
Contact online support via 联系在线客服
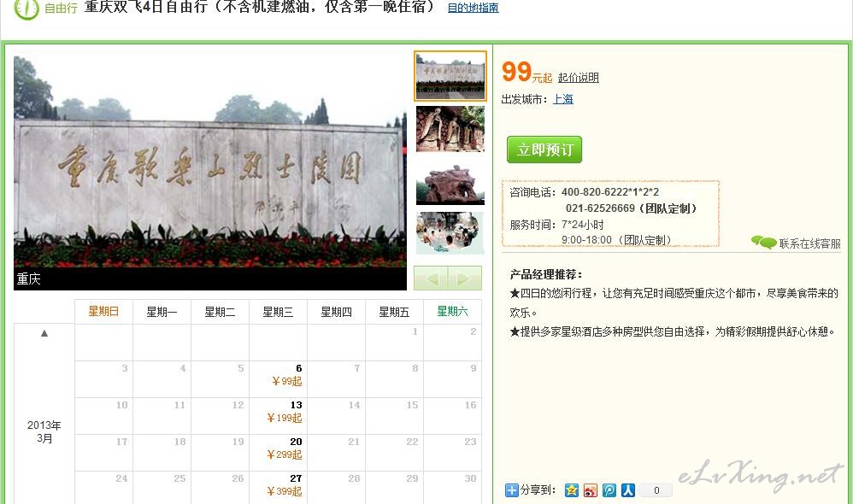[809, 243]
